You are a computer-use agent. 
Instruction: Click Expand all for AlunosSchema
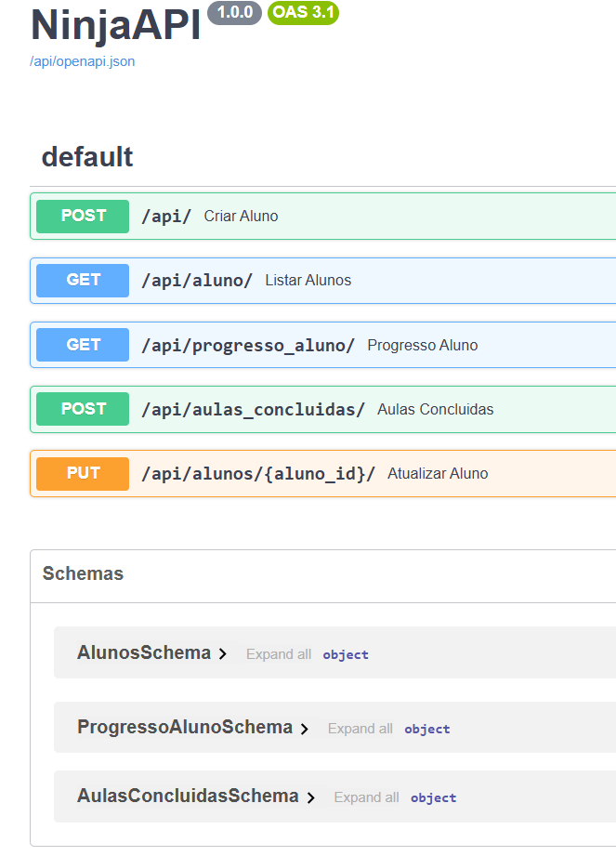click(278, 654)
